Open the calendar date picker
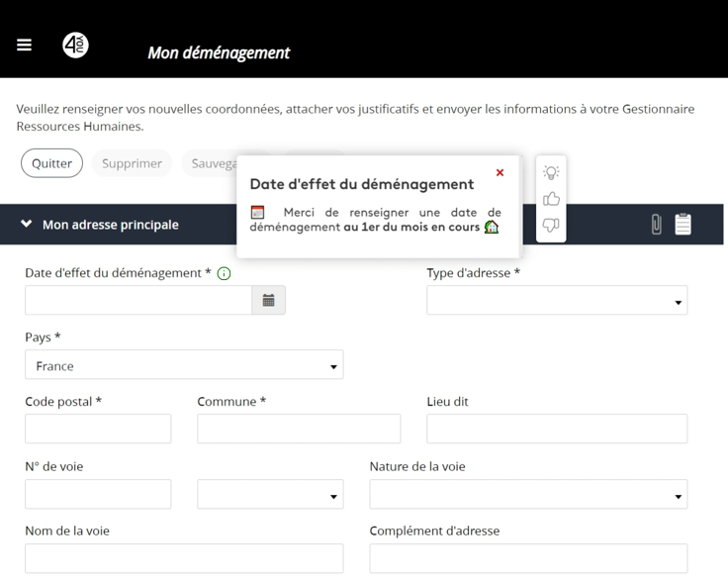This screenshot has height=582, width=728. 268,300
